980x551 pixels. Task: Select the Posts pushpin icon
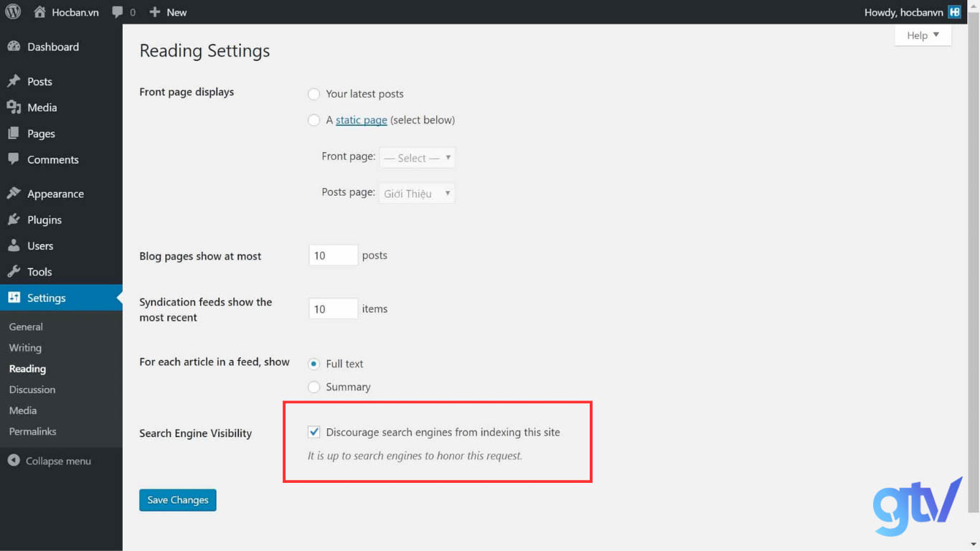tap(13, 81)
